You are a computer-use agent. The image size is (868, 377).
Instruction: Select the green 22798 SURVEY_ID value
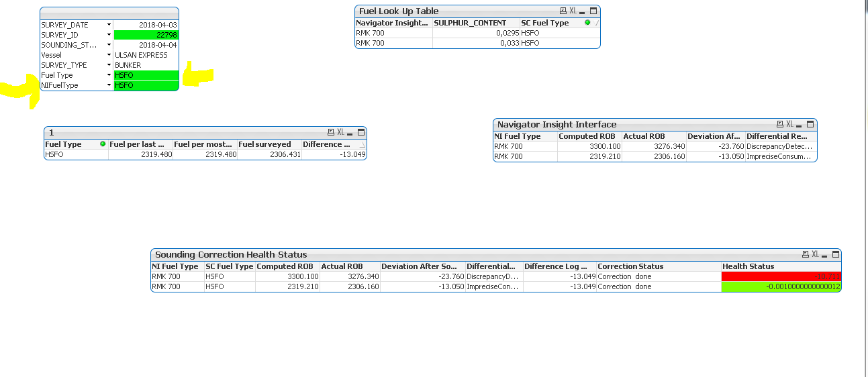[146, 35]
